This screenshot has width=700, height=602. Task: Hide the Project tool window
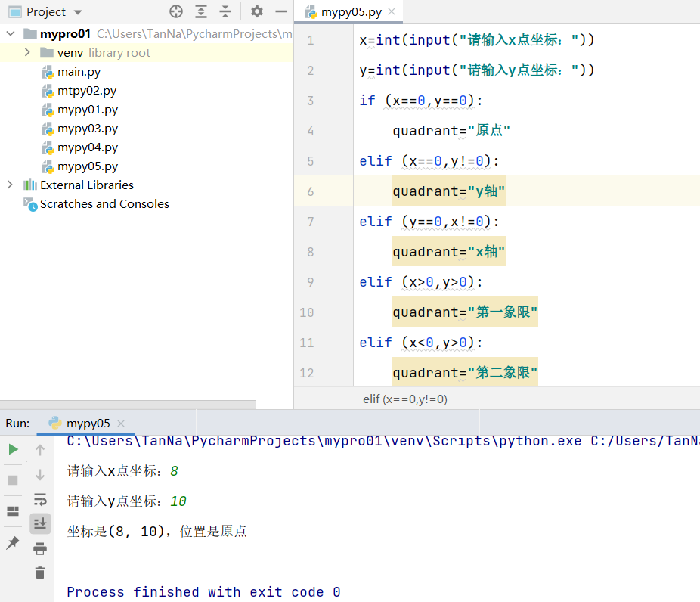point(281,11)
